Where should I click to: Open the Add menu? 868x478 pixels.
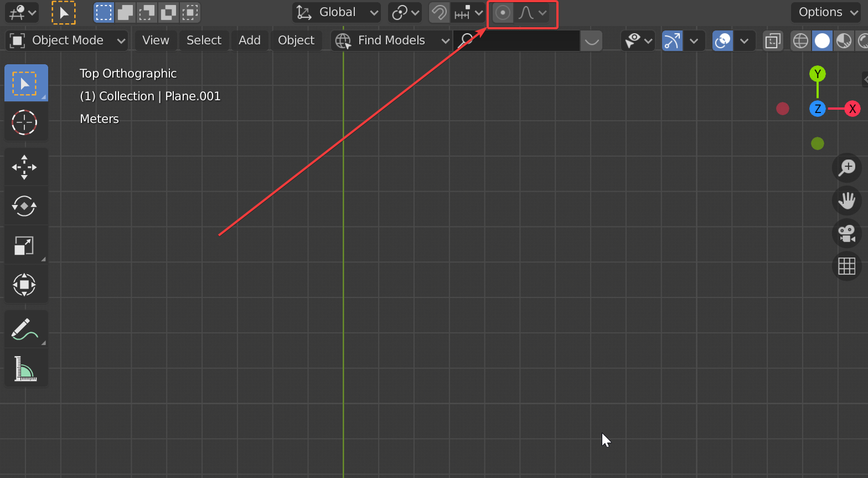[x=250, y=40]
